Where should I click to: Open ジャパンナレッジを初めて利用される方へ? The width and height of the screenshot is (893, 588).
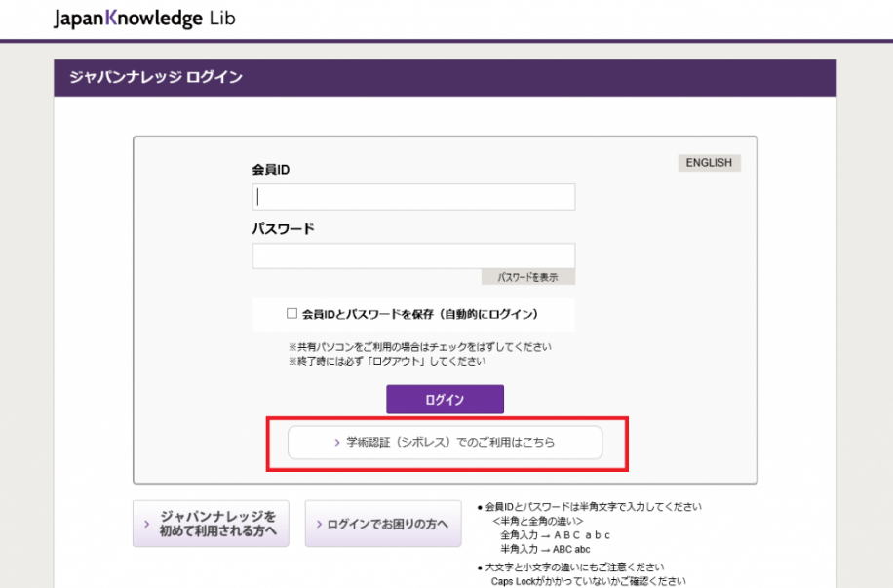(x=211, y=524)
